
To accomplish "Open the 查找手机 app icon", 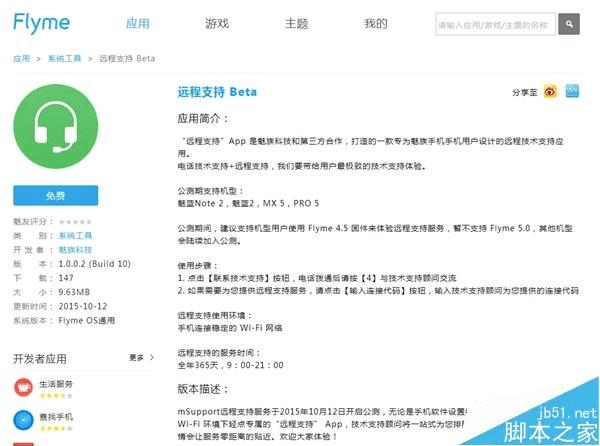I will pyautogui.click(x=23, y=420).
